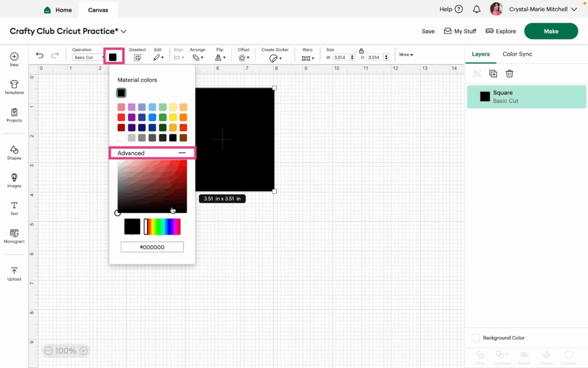Open the Monogram maker

14,233
